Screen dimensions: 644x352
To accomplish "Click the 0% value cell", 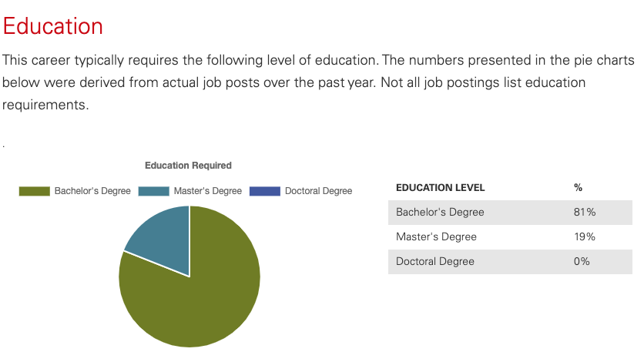I will 582,262.
